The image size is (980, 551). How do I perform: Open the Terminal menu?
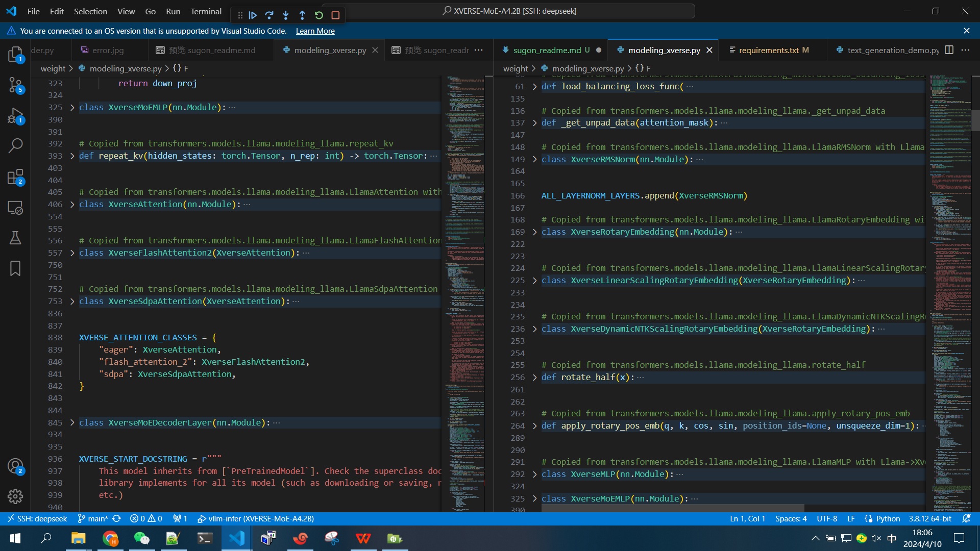click(x=206, y=11)
